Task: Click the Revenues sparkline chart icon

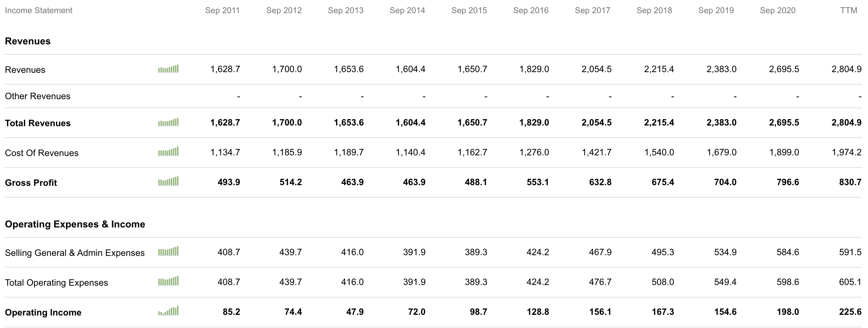Action: 168,69
